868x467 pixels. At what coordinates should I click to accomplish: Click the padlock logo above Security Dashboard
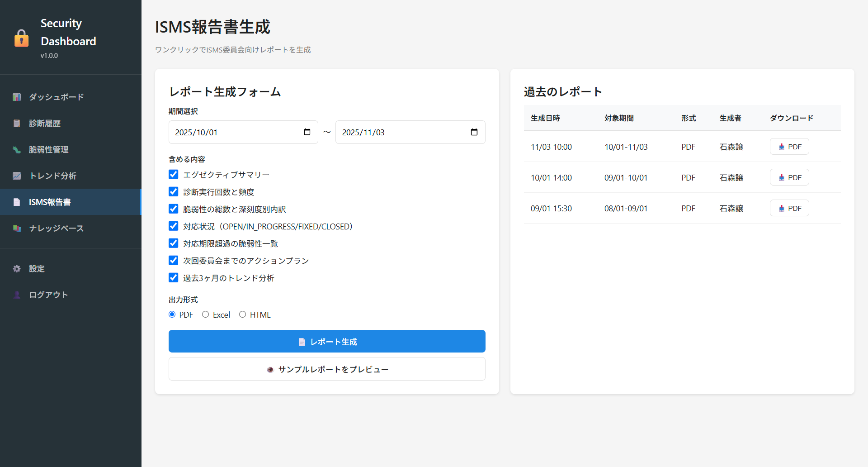[x=22, y=38]
